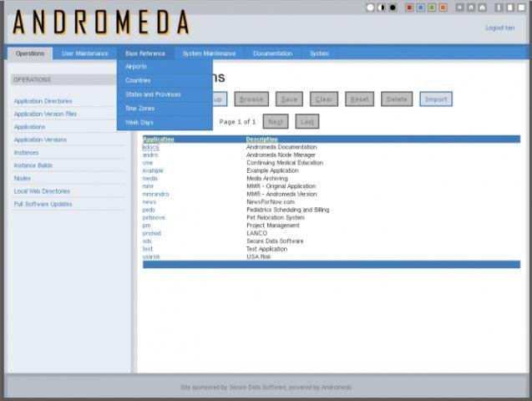Open Application Directories in the sidebar
The height and width of the screenshot is (401, 532).
(x=43, y=101)
